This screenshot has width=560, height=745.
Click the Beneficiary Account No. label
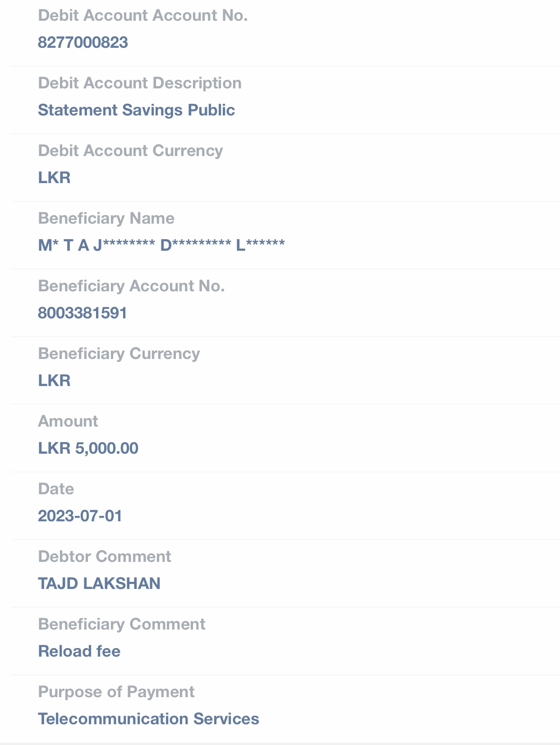pos(131,286)
